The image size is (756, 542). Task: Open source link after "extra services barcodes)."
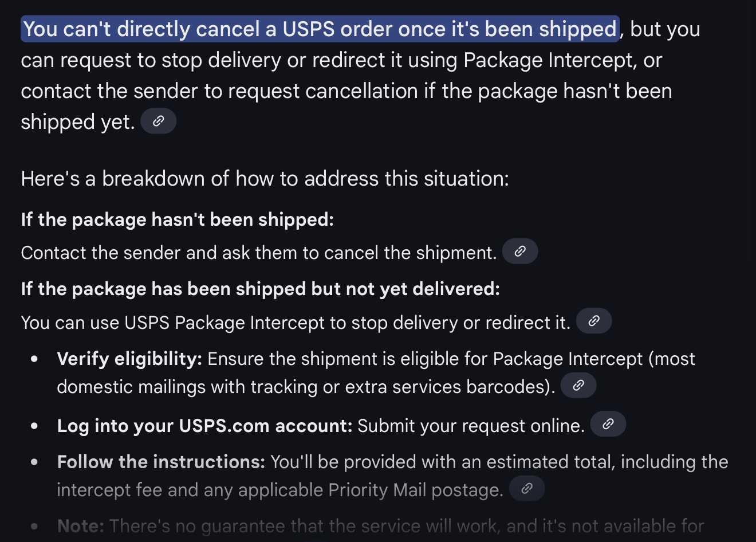click(578, 385)
